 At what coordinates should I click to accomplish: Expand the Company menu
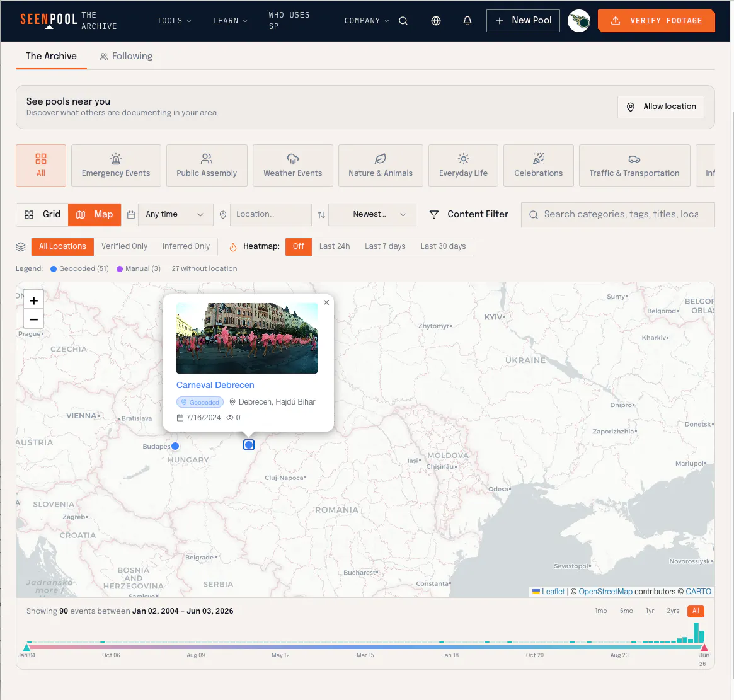(367, 21)
